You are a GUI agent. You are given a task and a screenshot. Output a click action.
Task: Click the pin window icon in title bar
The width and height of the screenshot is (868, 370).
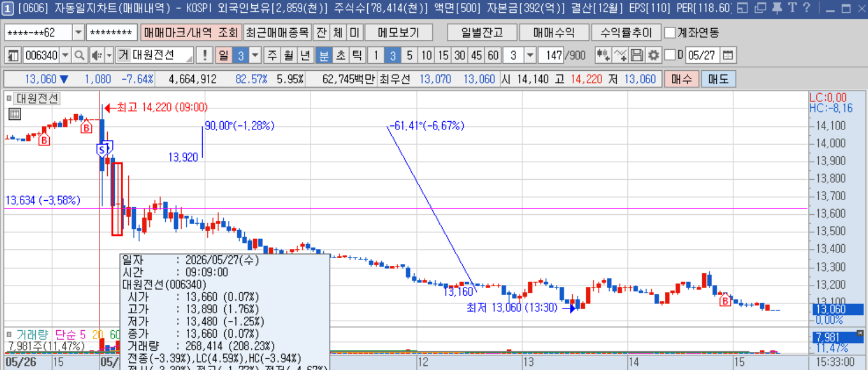pyautogui.click(x=777, y=8)
